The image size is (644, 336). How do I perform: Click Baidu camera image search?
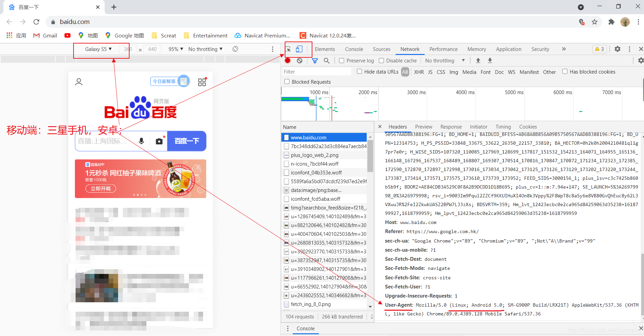pyautogui.click(x=159, y=141)
